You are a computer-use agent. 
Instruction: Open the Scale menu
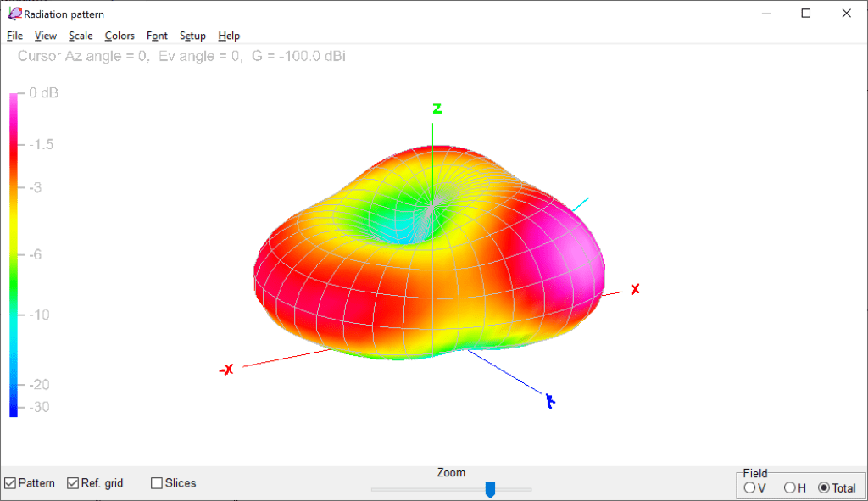click(x=81, y=36)
